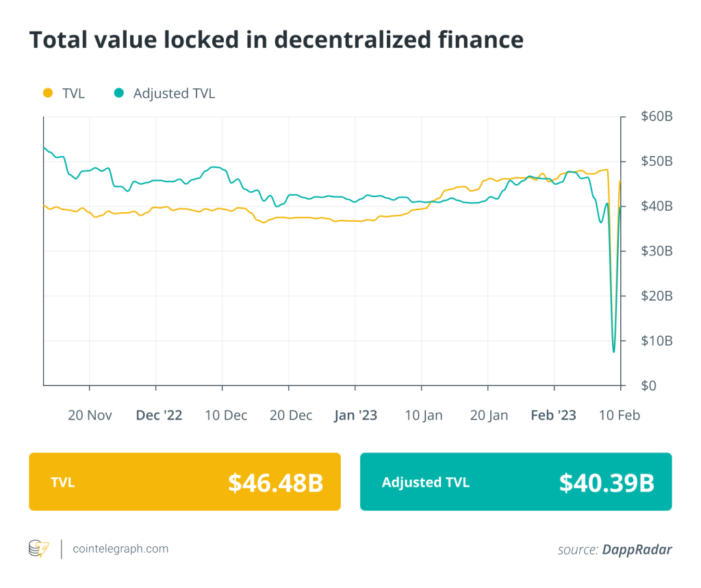Image resolution: width=701 pixels, height=588 pixels.
Task: Click the $30B y-axis label
Action: coord(657,251)
